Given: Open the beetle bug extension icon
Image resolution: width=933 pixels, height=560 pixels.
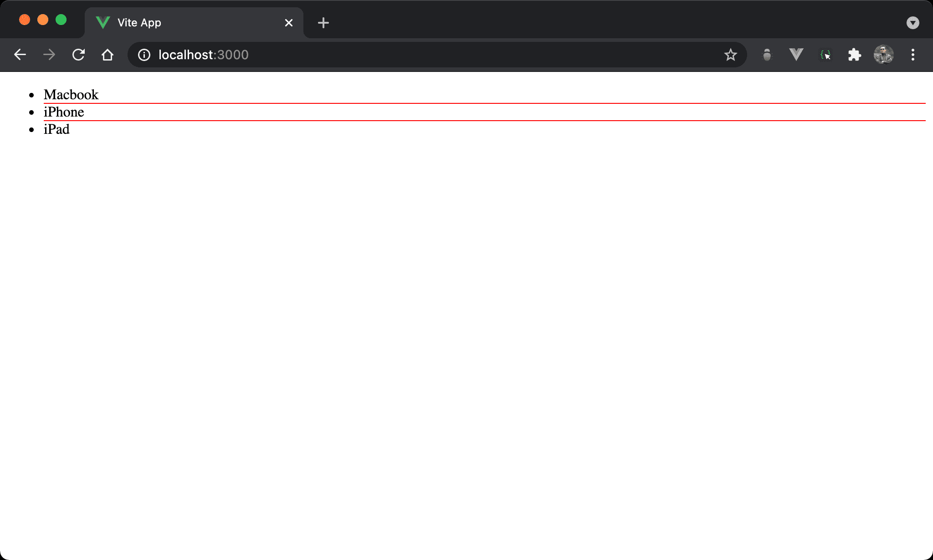Looking at the screenshot, I should tap(767, 55).
